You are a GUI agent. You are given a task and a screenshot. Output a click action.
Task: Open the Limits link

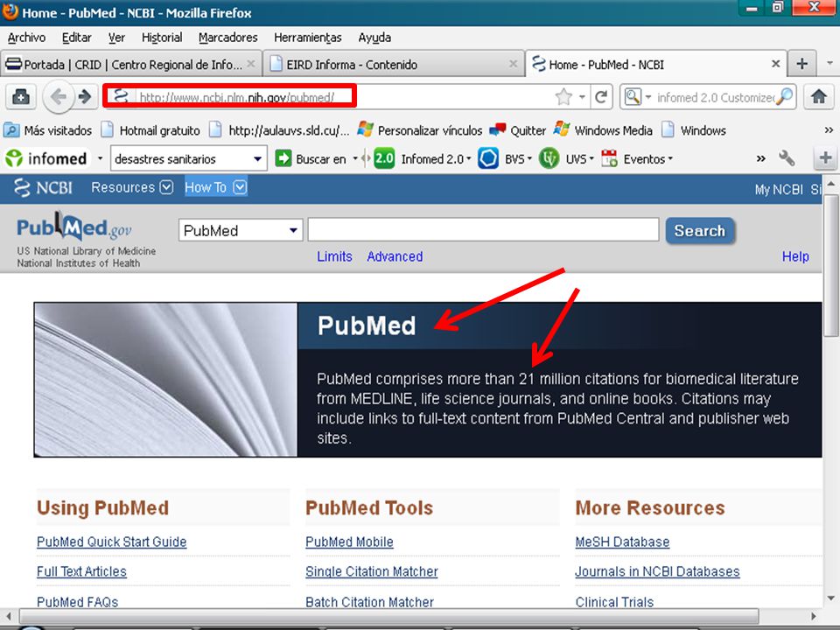[334, 256]
